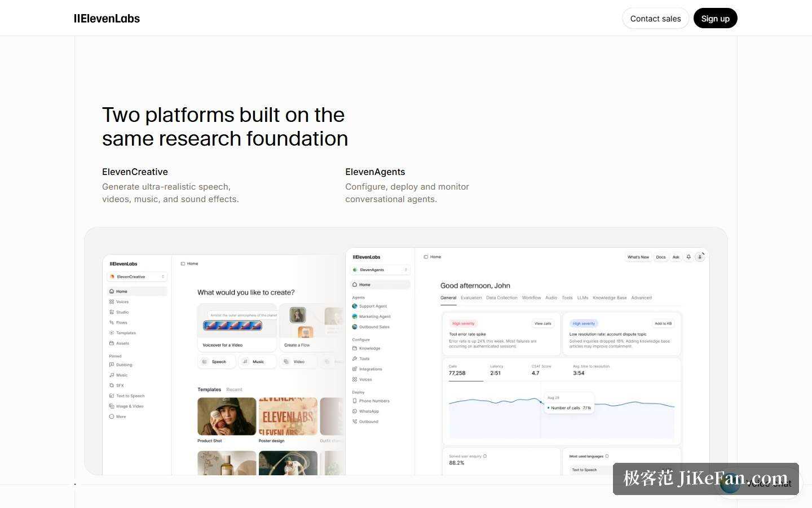The width and height of the screenshot is (812, 508).
Task: Switch to the Data Collection tab
Action: click(502, 297)
